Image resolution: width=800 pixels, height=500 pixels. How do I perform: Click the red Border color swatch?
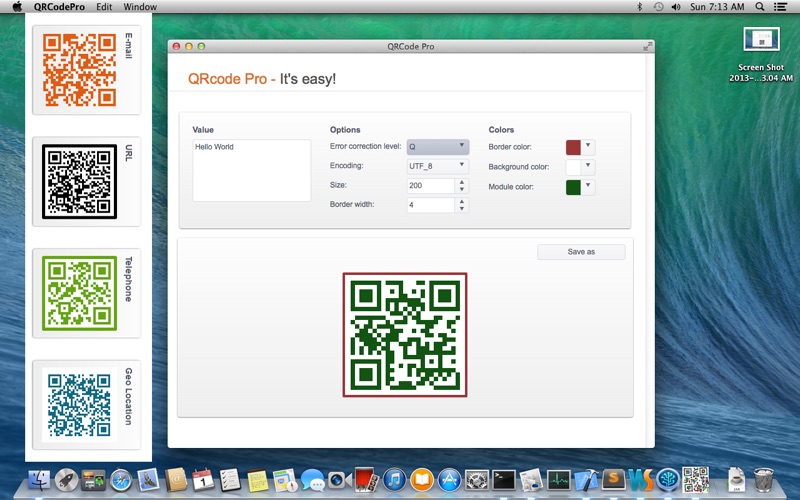pyautogui.click(x=573, y=147)
